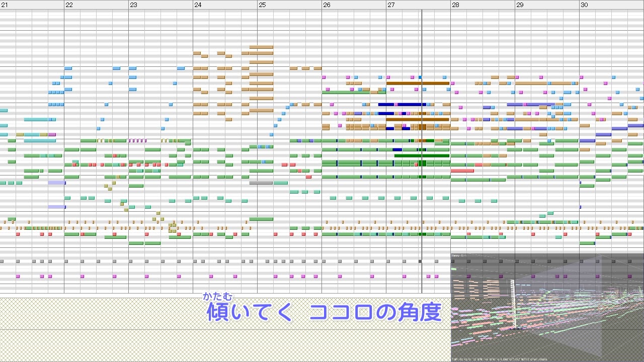Image resolution: width=644 pixels, height=362 pixels.
Task: Click measure 27 number in the ruler
Action: pos(391,5)
